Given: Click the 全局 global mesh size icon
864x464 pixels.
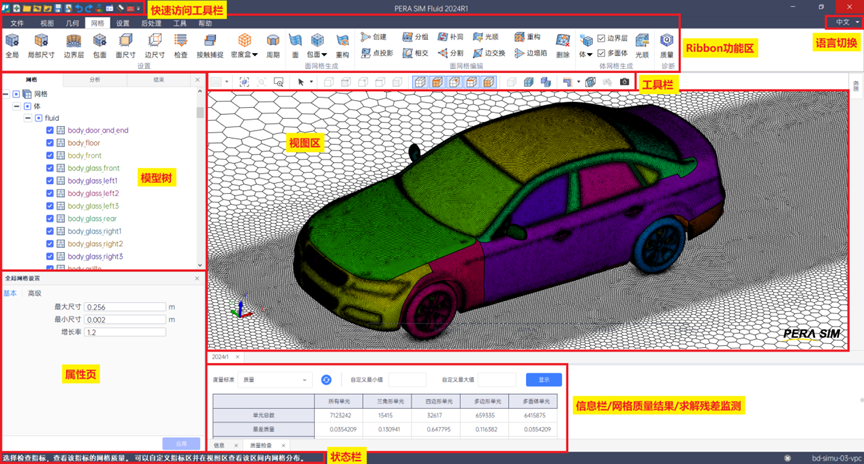Looking at the screenshot, I should click(12, 41).
